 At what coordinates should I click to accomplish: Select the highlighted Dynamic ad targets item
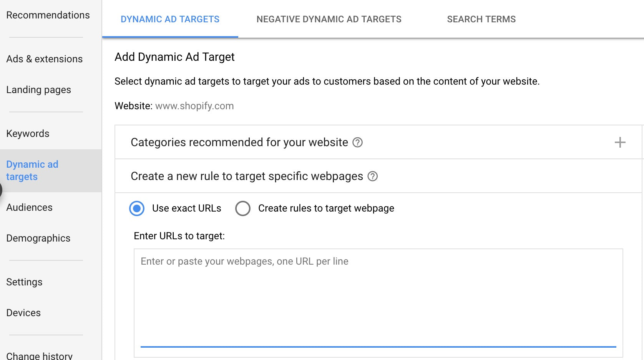[x=32, y=170]
